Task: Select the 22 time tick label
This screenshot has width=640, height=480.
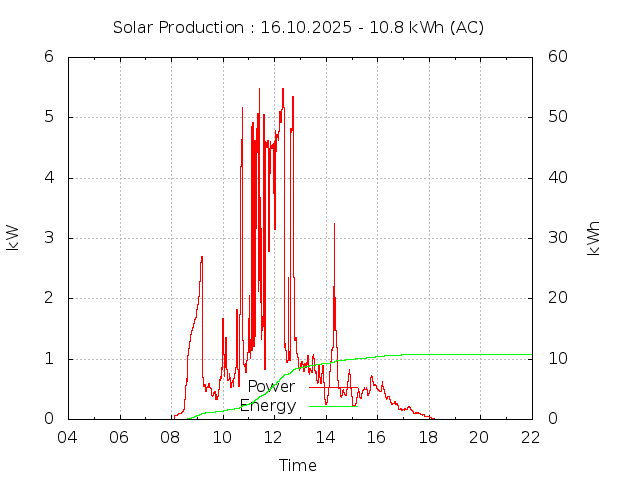Action: click(x=531, y=437)
